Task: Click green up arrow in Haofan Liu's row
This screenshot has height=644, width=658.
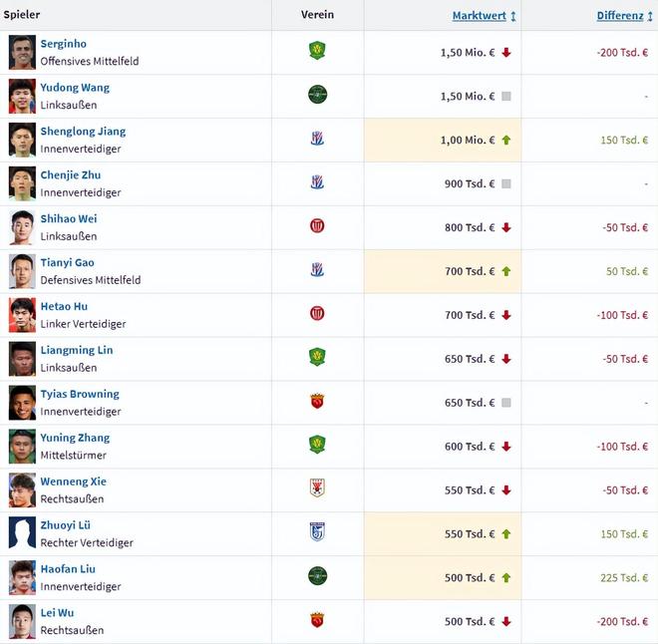Action: coord(506,578)
